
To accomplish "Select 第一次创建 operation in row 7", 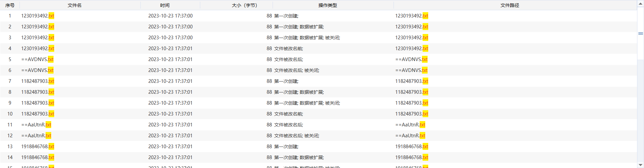I will tap(286, 81).
